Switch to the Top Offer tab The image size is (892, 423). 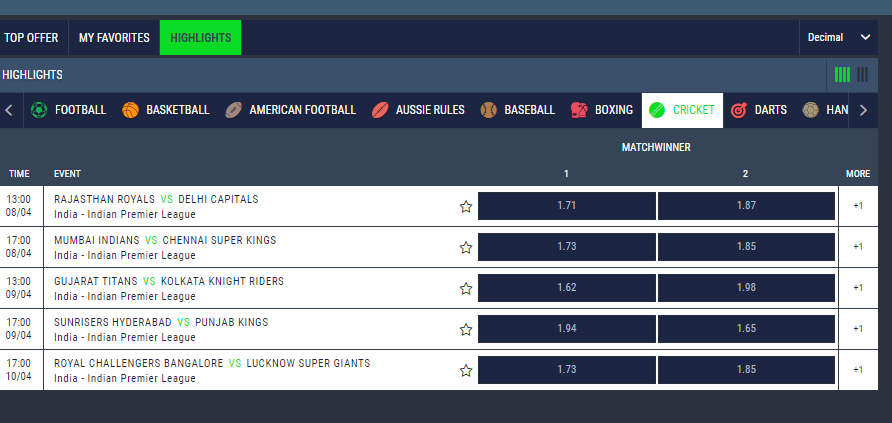[x=31, y=38]
